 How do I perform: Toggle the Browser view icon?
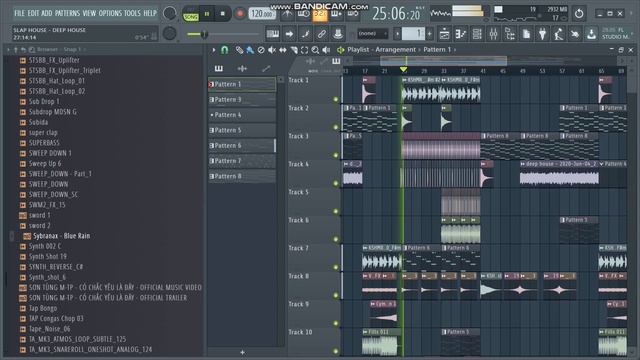pos(510,34)
